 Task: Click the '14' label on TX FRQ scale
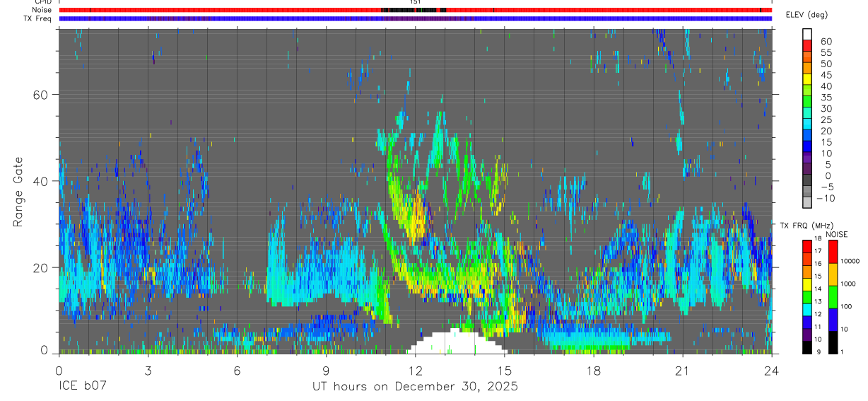819,289
